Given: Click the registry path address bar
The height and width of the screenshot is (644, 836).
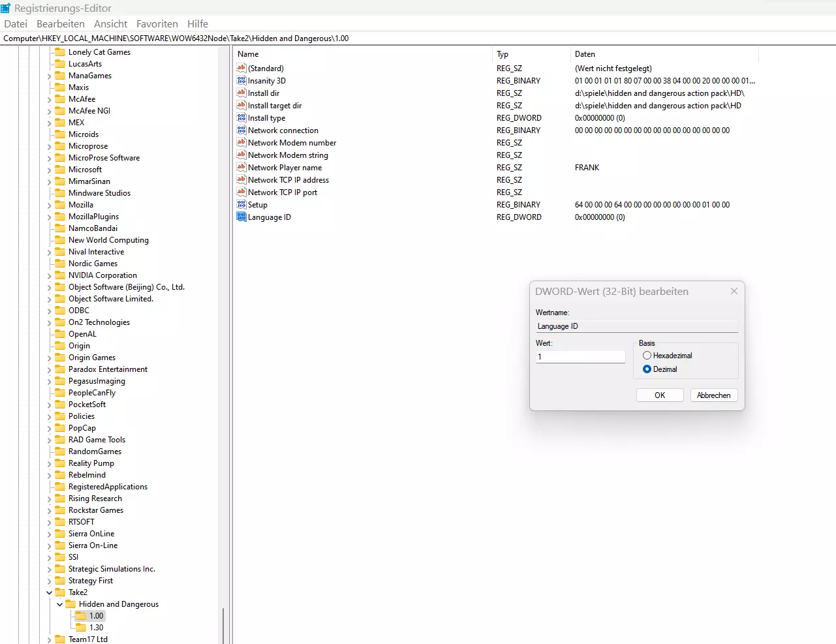Looking at the screenshot, I should [x=418, y=38].
